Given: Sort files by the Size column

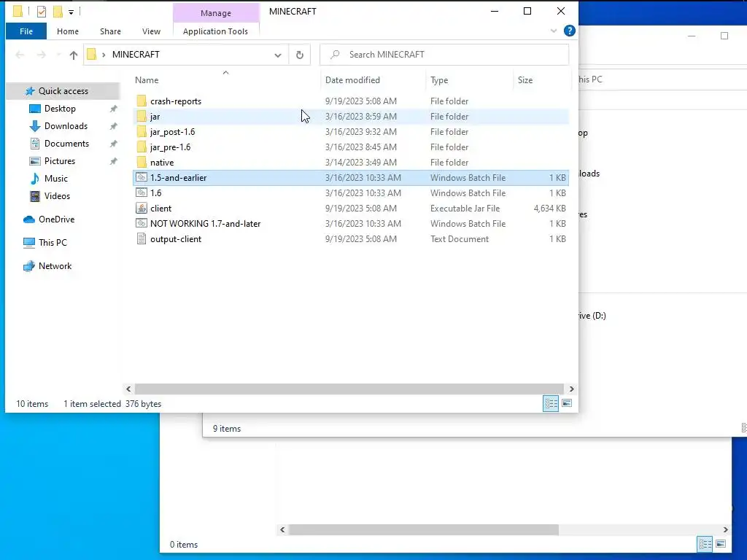Looking at the screenshot, I should point(542,80).
